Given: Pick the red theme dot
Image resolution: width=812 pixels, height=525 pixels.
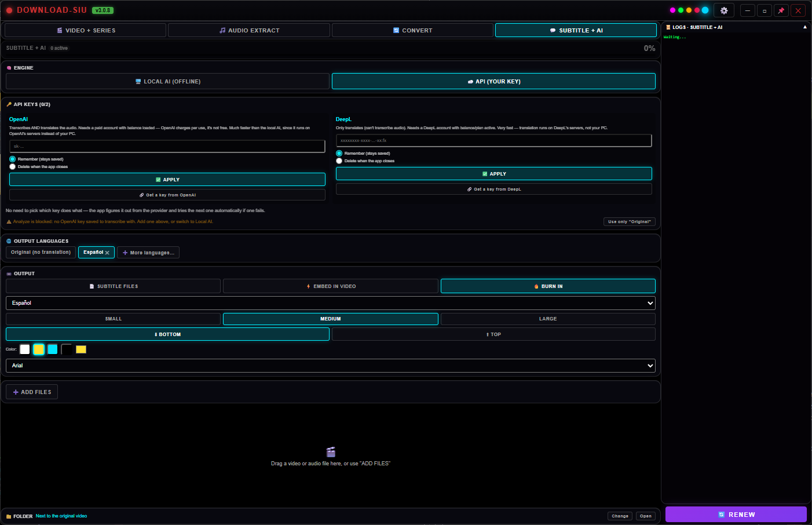Looking at the screenshot, I should pyautogui.click(x=697, y=10).
